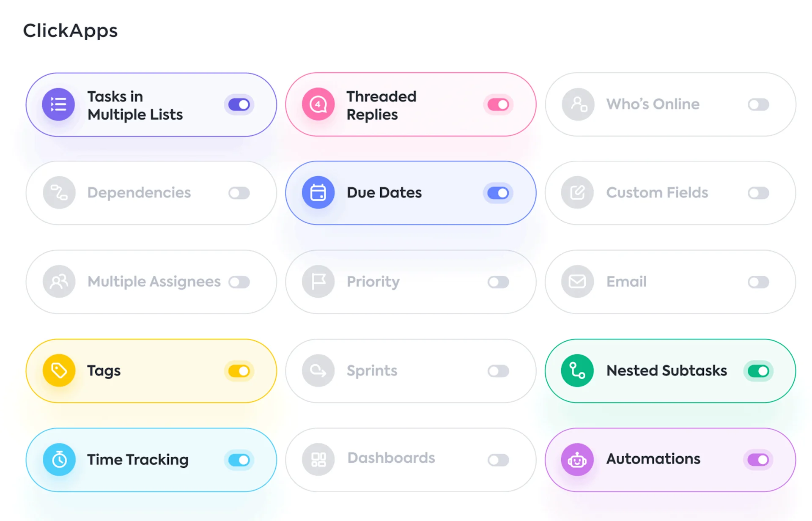Turn on the Dependencies switch

pos(239,193)
